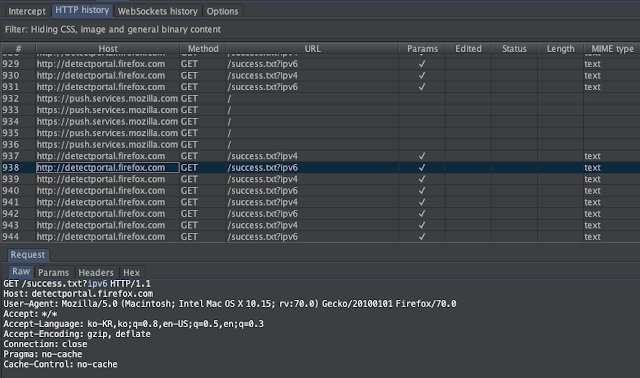Sort history by Method column header
The height and width of the screenshot is (378, 640).
[203, 49]
